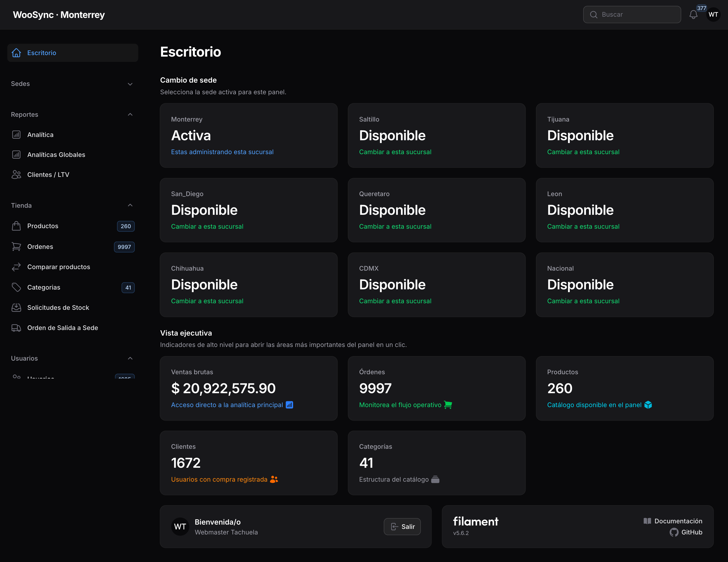Click the Documentación book icon
Viewport: 728px width, 562px height.
tap(647, 521)
